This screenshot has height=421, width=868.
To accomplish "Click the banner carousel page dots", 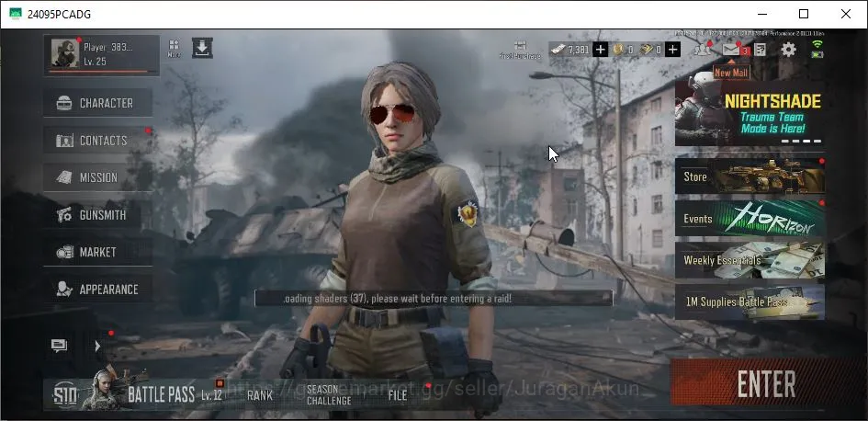I will 801,141.
